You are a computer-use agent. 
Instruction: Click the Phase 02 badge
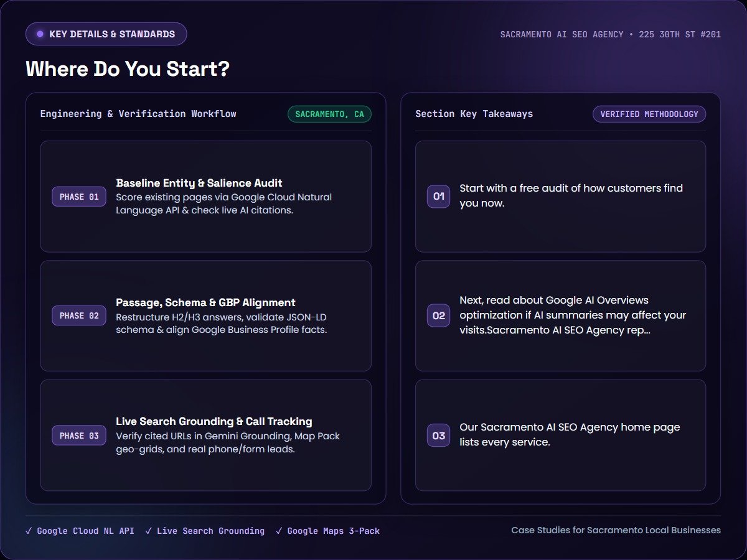click(x=79, y=315)
